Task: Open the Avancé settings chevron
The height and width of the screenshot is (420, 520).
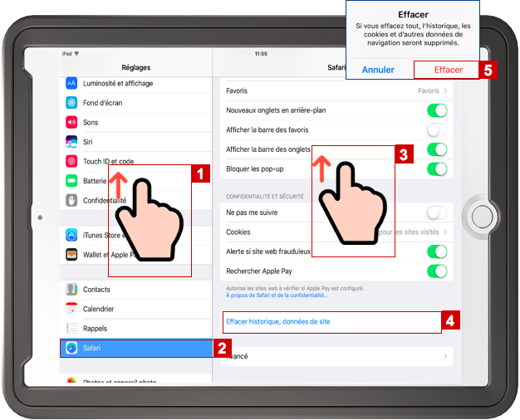Action: (445, 356)
